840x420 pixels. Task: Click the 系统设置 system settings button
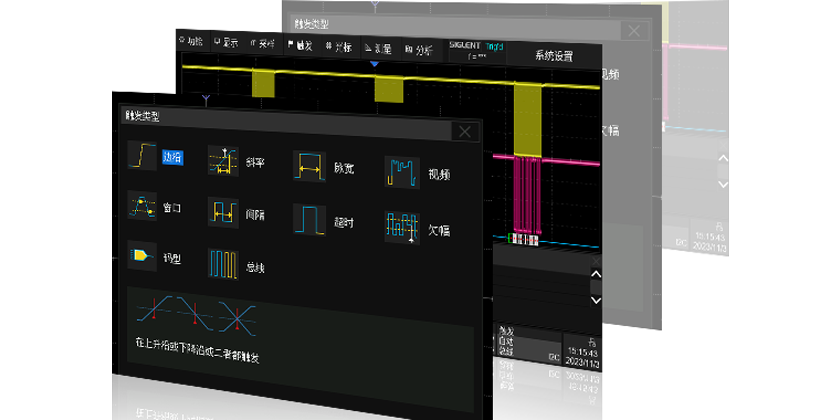click(554, 56)
